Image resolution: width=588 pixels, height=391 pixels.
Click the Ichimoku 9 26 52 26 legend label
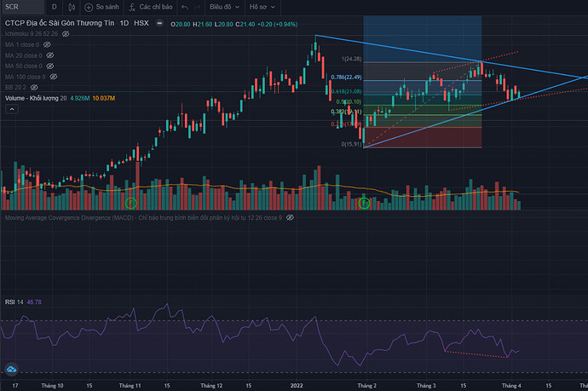pos(32,34)
